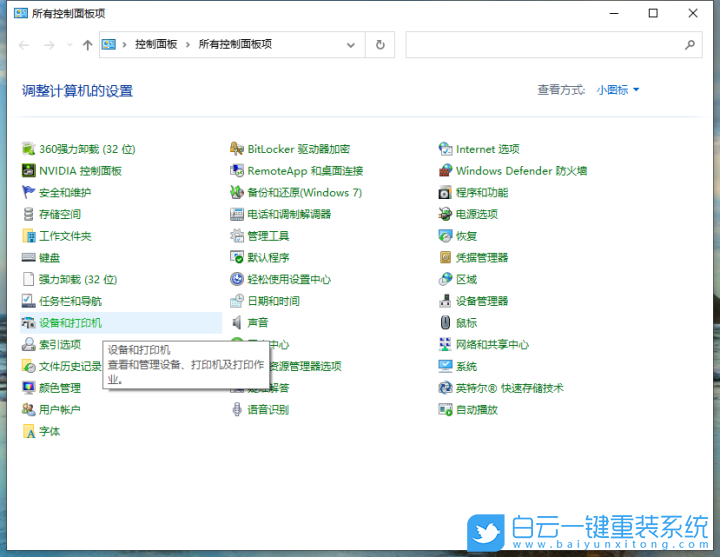
Task: Click the 鼠标 mouse icon
Action: click(445, 323)
